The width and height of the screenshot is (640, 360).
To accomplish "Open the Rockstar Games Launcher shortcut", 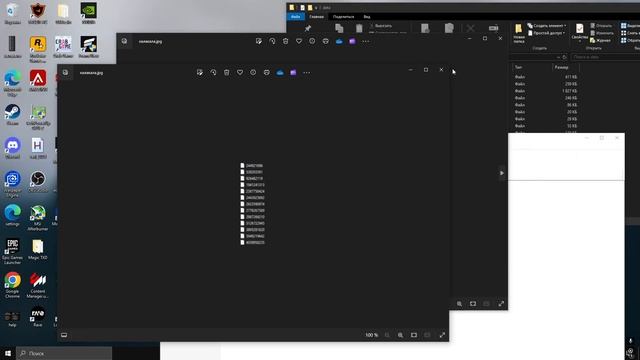I will point(38,49).
